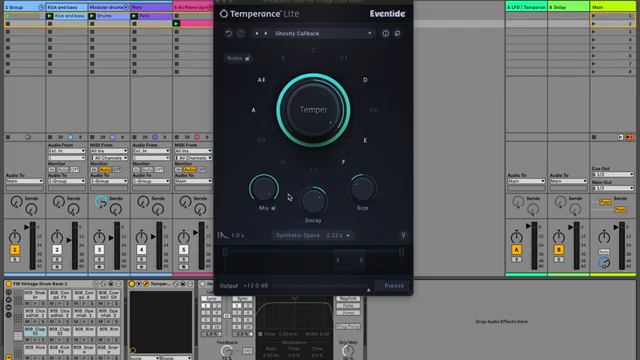Go to previous preset arrow
The image size is (640, 360).
click(257, 33)
